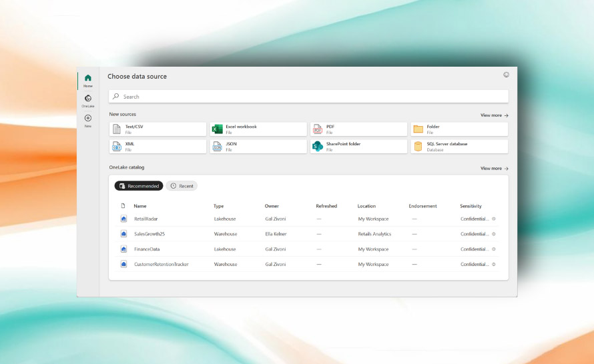Sort by the Name column header
The width and height of the screenshot is (594, 364).
coord(139,206)
